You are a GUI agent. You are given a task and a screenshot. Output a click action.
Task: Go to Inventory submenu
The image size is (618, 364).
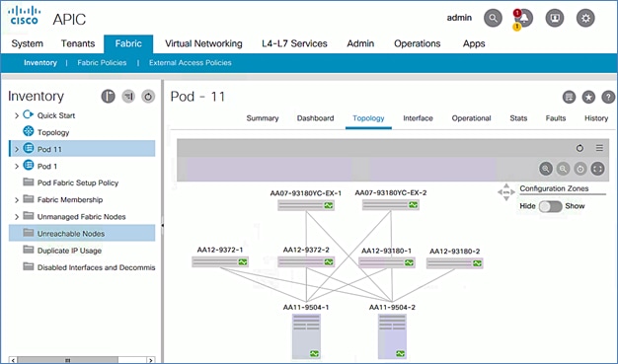click(40, 63)
